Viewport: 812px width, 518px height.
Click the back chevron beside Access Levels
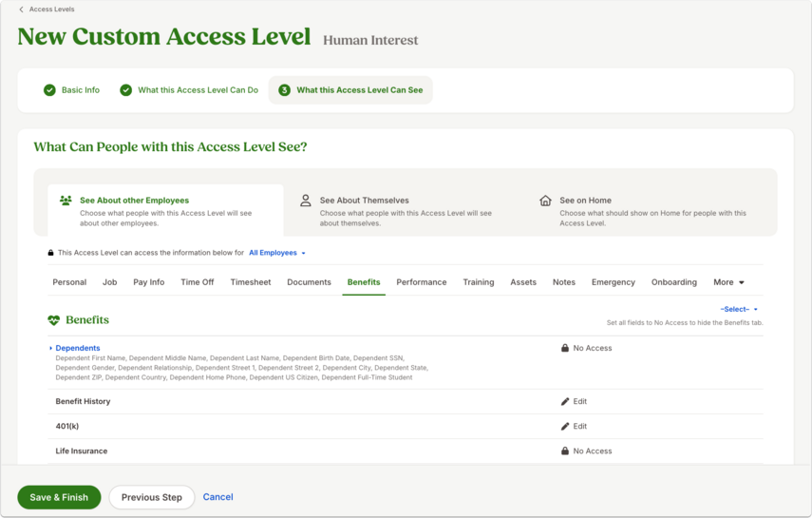pyautogui.click(x=21, y=10)
